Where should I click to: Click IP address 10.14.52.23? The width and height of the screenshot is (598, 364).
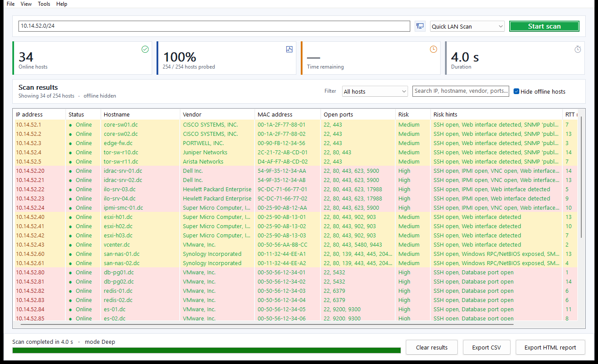(x=30, y=199)
